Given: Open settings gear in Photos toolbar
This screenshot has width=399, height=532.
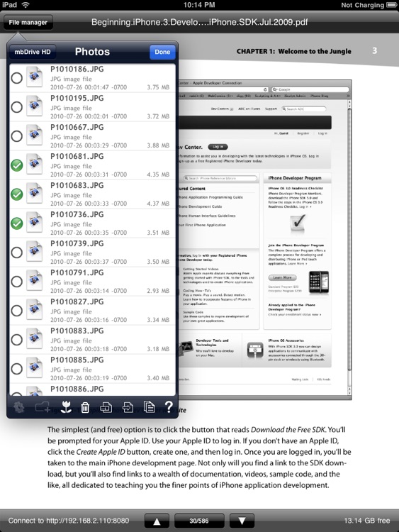Looking at the screenshot, I should click(x=19, y=407).
